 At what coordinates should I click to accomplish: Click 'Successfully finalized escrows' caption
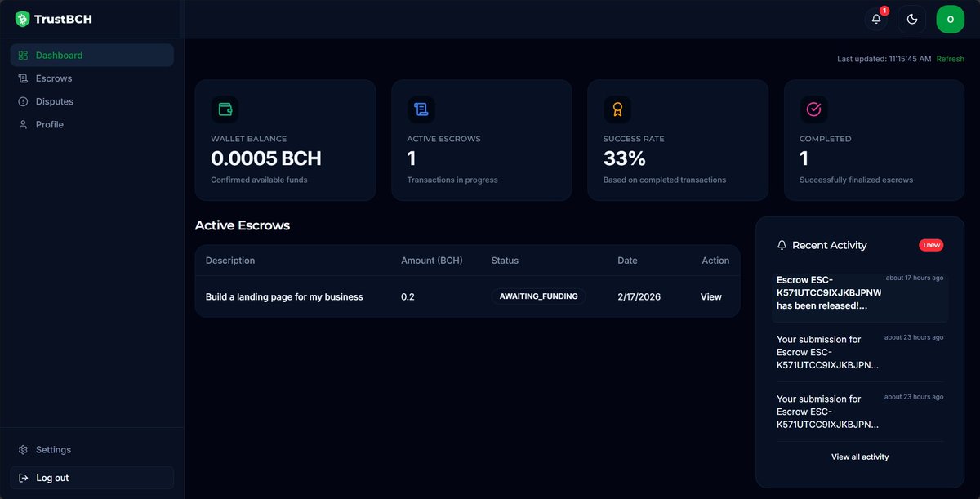coord(857,180)
